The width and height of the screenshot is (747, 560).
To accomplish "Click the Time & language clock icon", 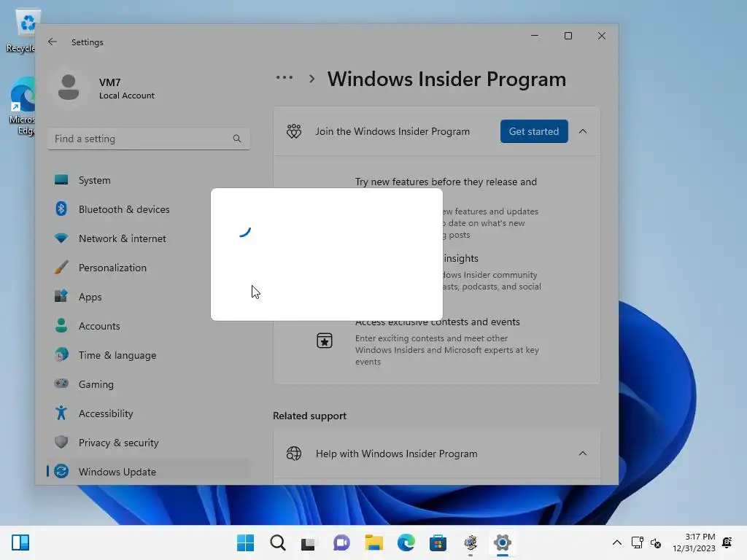I will pos(61,355).
